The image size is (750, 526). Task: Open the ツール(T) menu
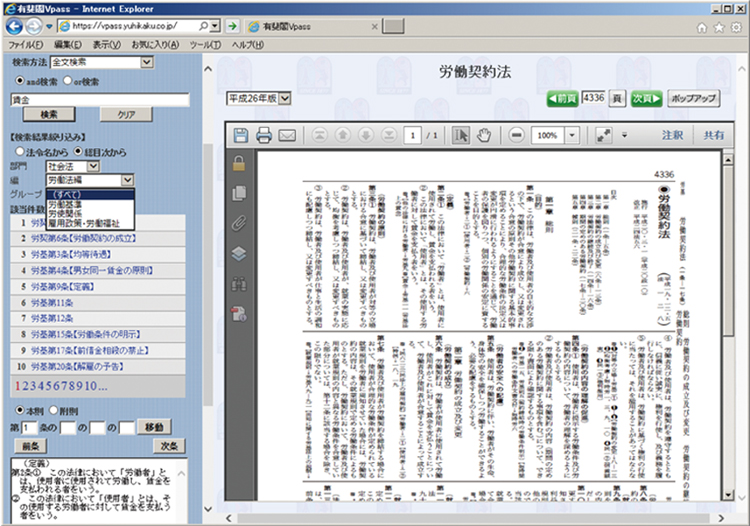coord(205,45)
